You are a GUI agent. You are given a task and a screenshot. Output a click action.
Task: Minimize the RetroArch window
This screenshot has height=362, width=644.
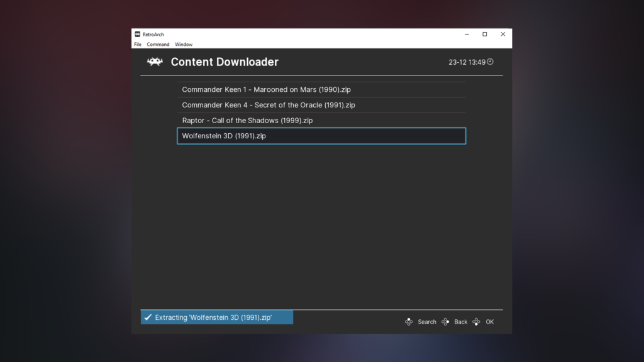coord(467,34)
